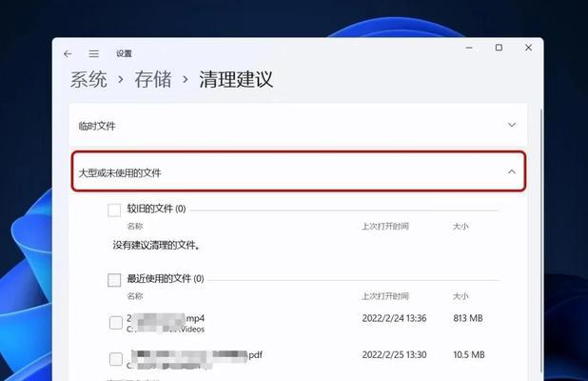The height and width of the screenshot is (381, 588).
Task: Check the 最近使用的文件 (0) checkbox
Action: point(114,280)
